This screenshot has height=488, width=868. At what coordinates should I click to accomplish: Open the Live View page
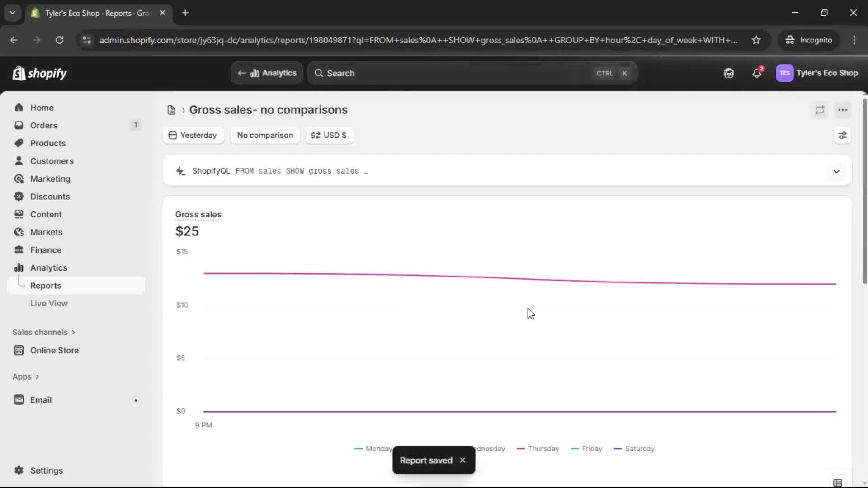pyautogui.click(x=49, y=303)
